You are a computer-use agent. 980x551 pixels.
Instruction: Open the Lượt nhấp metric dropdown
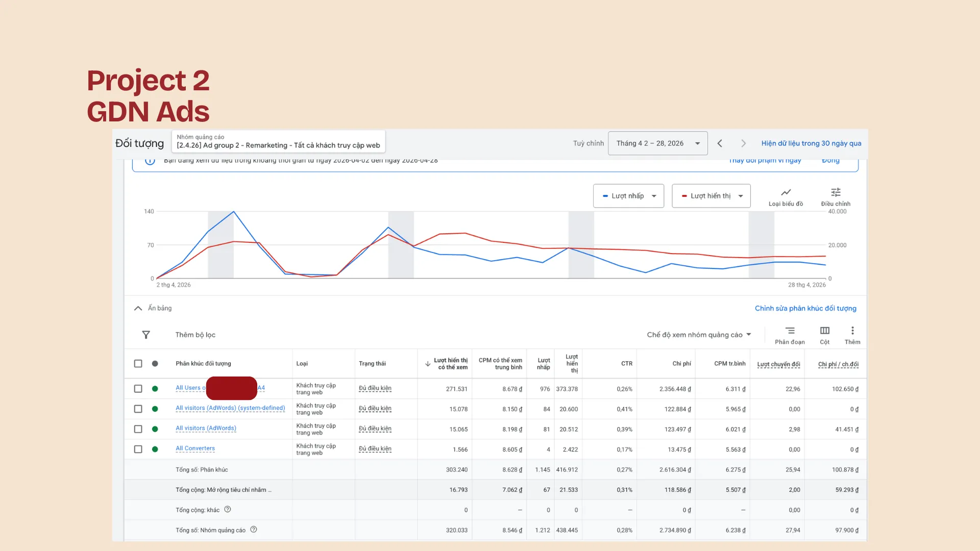628,196
